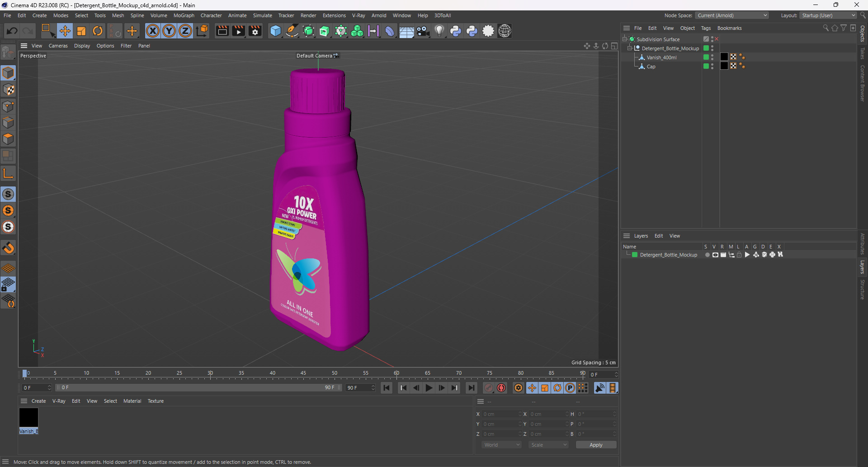Go to end of animation
This screenshot has width=868, height=467.
pyautogui.click(x=472, y=388)
